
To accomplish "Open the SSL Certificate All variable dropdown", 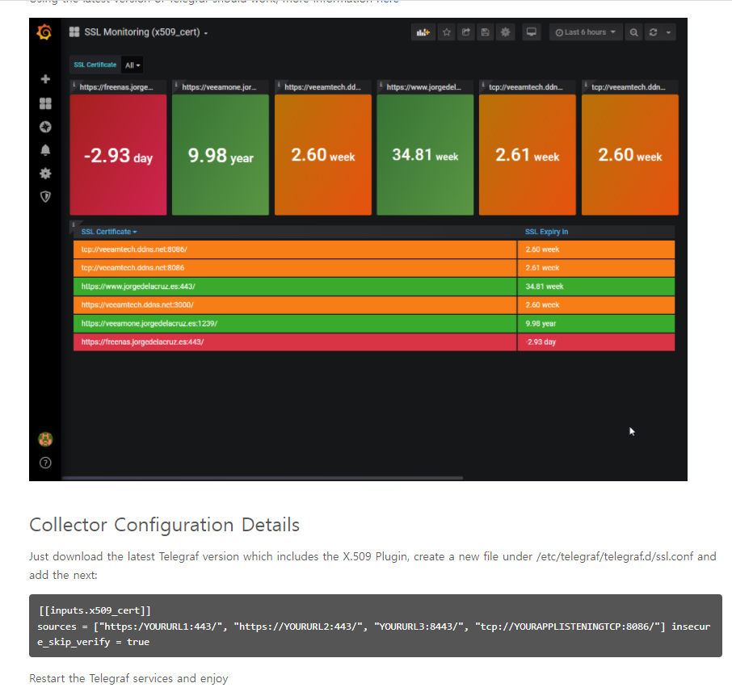I will coord(133,65).
